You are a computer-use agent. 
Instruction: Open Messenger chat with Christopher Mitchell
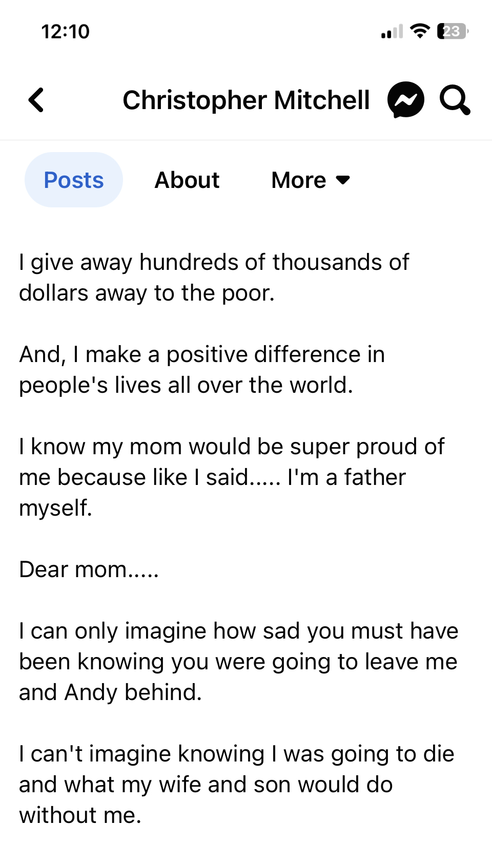point(406,100)
